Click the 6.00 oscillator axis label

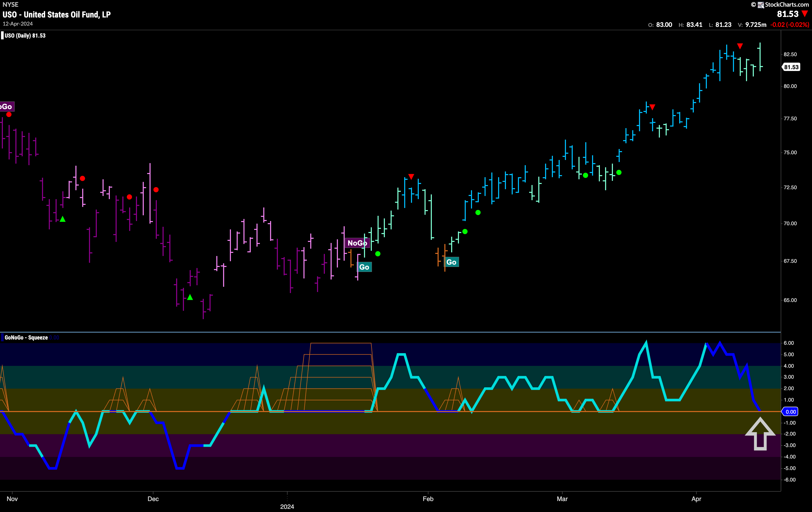pos(789,343)
